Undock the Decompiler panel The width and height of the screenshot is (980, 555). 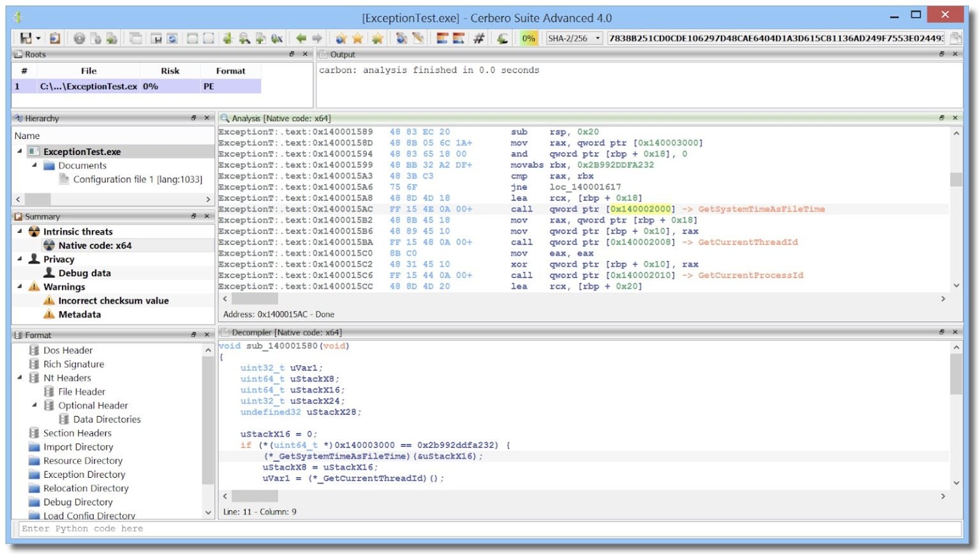[941, 332]
